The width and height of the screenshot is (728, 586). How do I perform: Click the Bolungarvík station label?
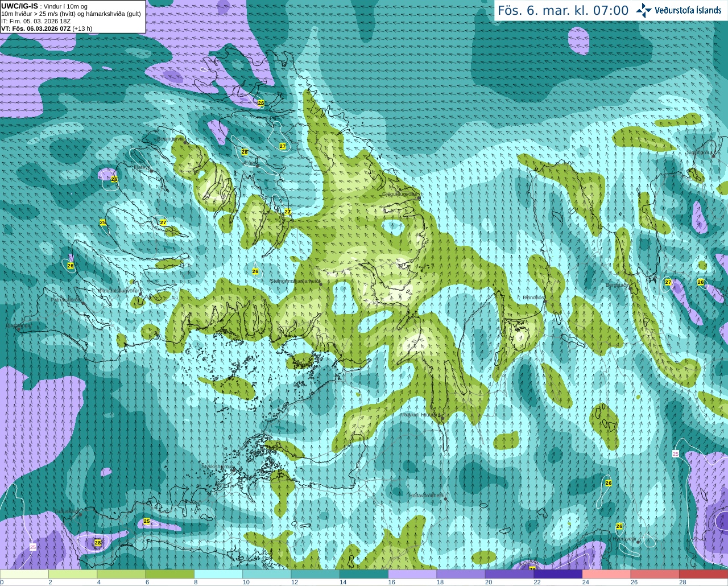point(170,138)
